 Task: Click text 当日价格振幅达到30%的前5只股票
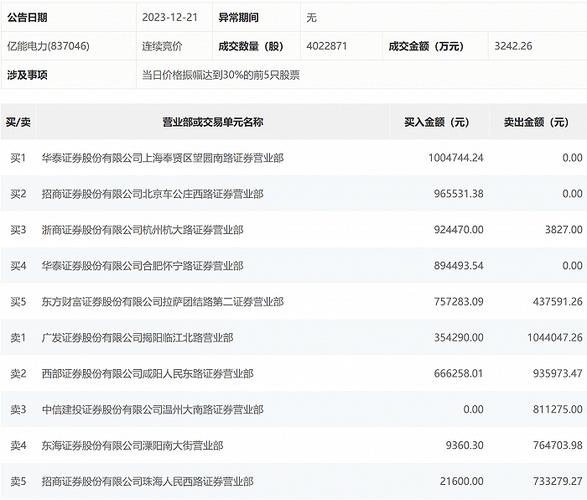pos(221,75)
